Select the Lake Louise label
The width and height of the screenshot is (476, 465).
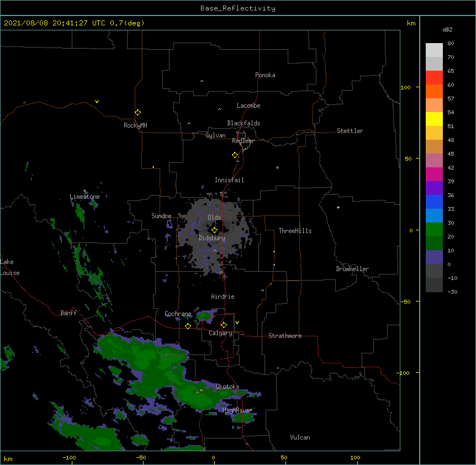pos(10,267)
